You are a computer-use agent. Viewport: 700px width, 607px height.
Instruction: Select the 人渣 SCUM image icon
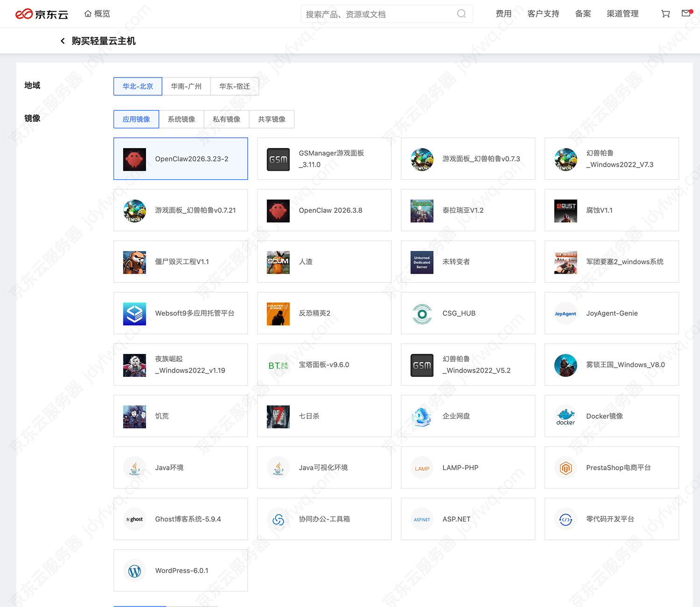tap(278, 262)
